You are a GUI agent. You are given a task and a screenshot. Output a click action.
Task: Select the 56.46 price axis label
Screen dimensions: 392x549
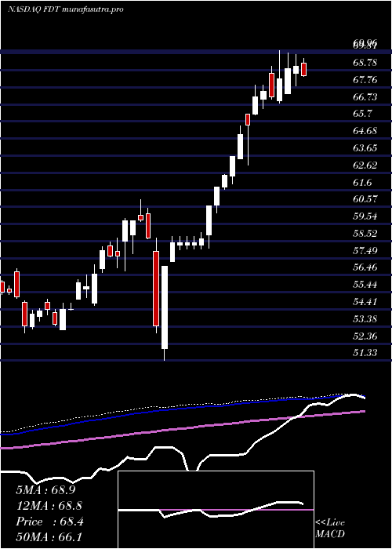coord(365,267)
